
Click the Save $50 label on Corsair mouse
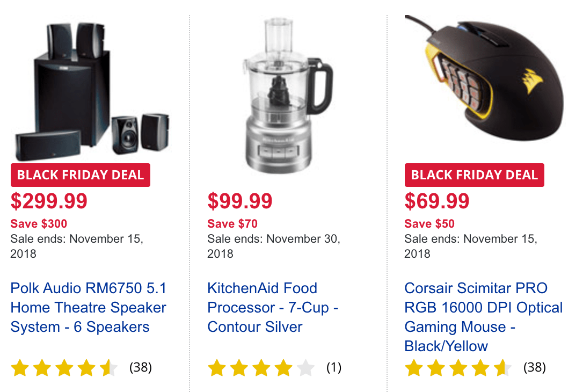(x=429, y=224)
